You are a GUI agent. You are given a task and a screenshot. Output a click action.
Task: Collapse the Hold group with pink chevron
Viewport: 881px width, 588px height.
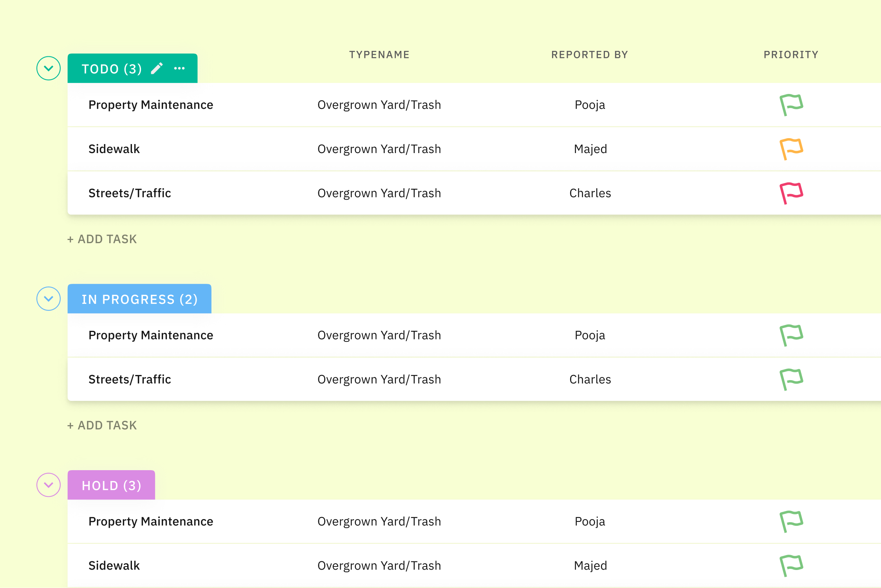click(x=49, y=485)
